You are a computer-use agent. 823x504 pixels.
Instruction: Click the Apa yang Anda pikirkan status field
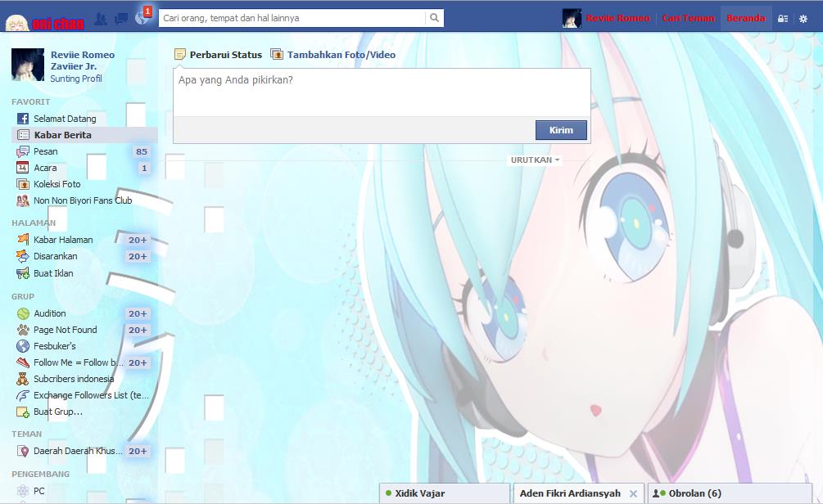click(382, 92)
